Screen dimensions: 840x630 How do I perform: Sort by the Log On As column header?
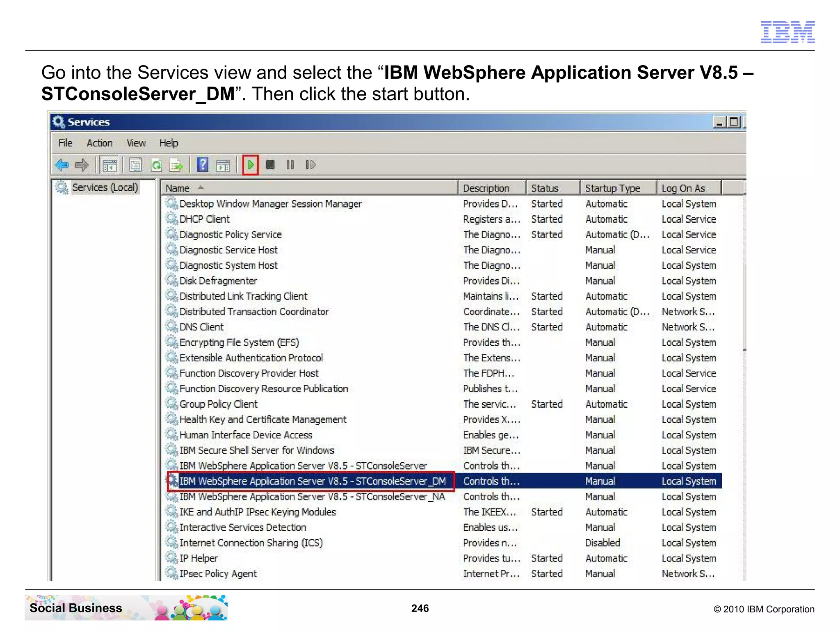(689, 188)
